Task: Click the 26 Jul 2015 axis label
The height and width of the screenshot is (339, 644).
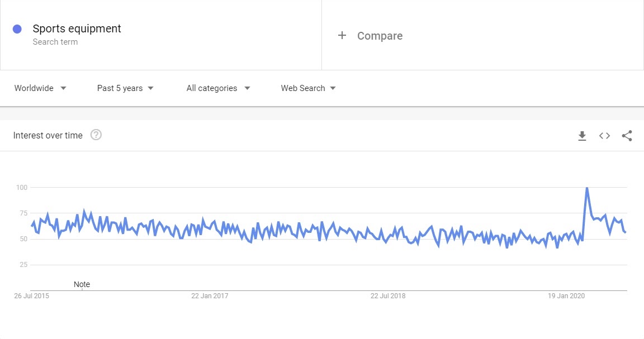Action: [31, 296]
